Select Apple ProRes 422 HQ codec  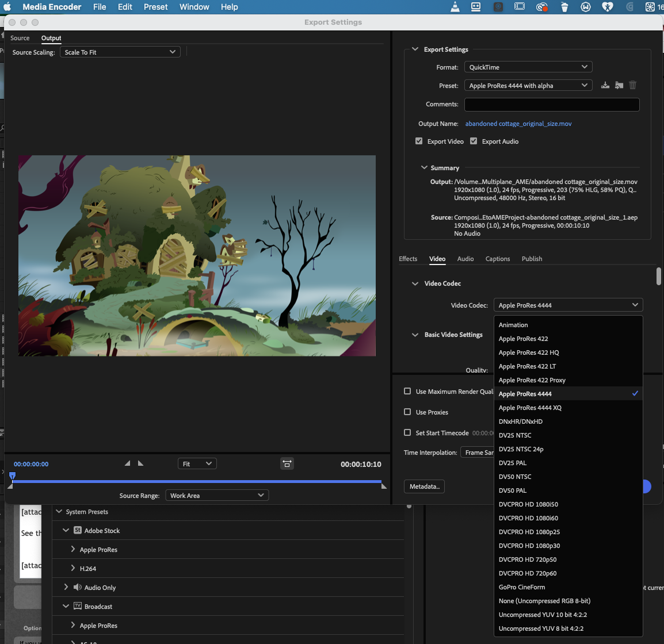tap(568, 352)
